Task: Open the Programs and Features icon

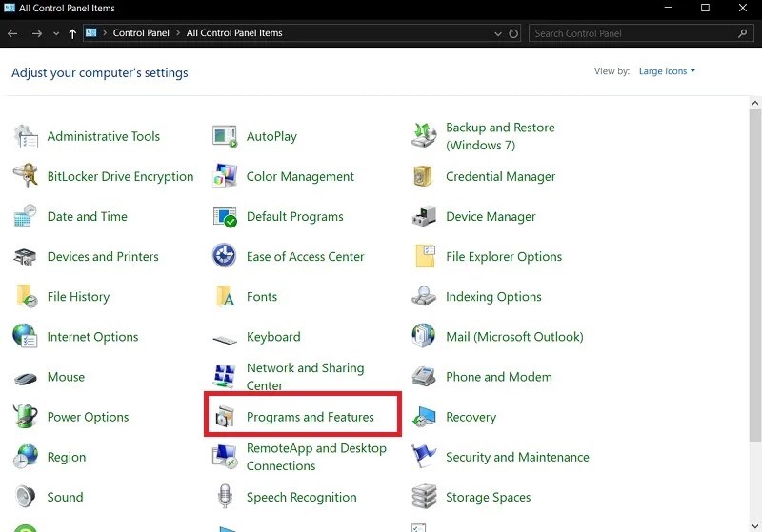Action: click(x=225, y=417)
